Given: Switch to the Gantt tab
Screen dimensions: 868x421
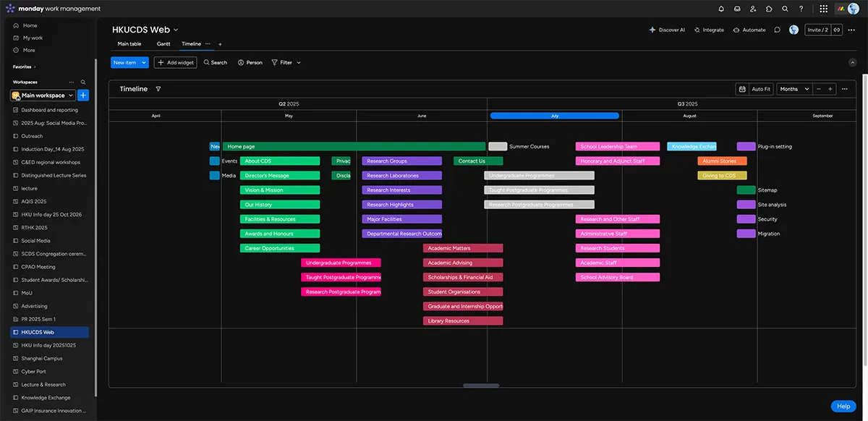Looking at the screenshot, I should pyautogui.click(x=163, y=44).
